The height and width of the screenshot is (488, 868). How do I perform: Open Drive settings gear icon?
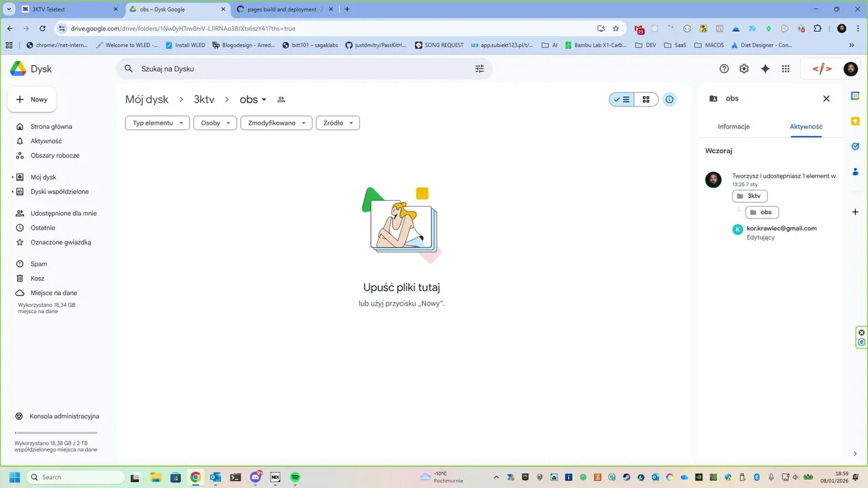coord(744,68)
